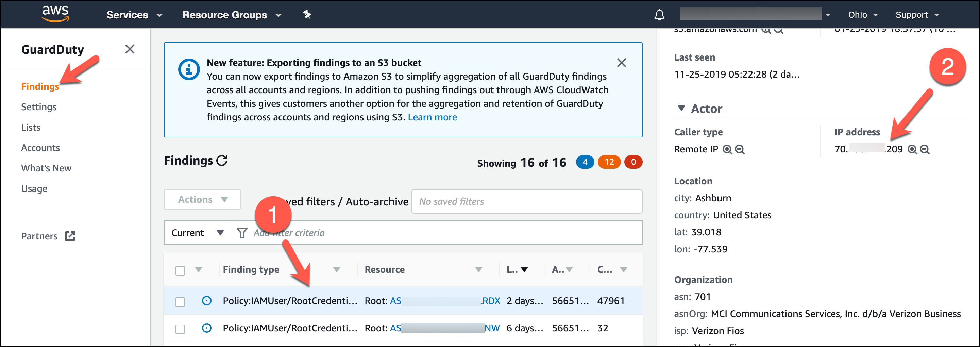This screenshot has width=980, height=347.
Task: Sort by the Count column arrow
Action: point(623,270)
